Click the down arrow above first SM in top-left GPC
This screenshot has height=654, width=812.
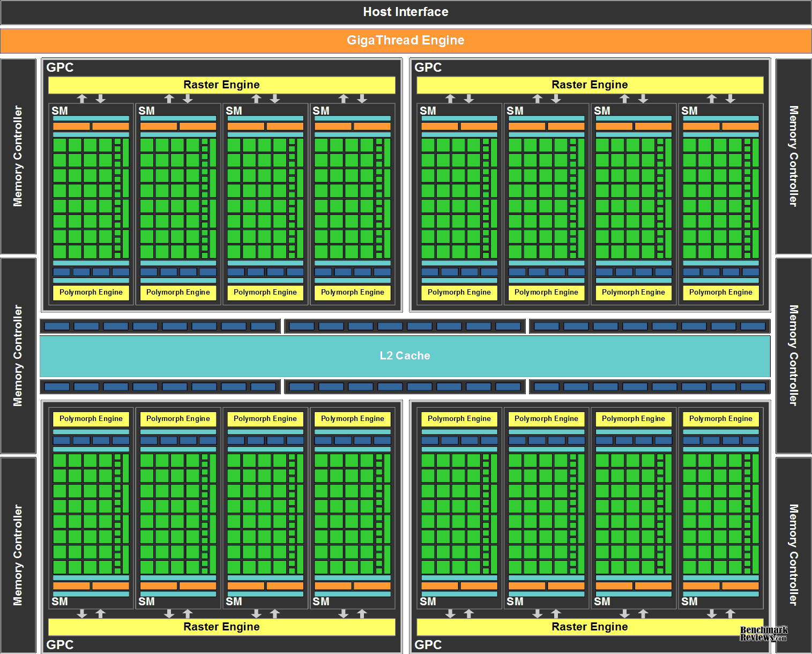coord(101,99)
